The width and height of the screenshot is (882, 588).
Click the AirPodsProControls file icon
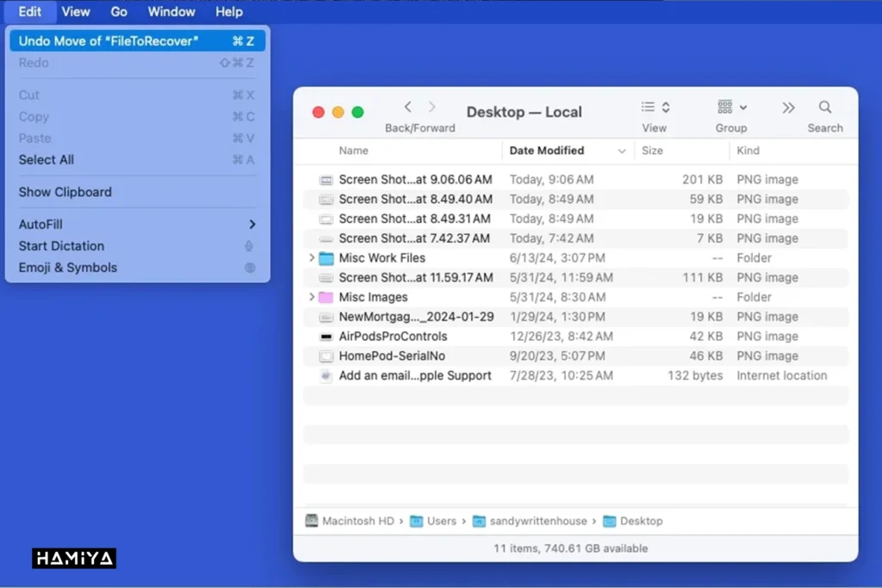[x=326, y=337]
